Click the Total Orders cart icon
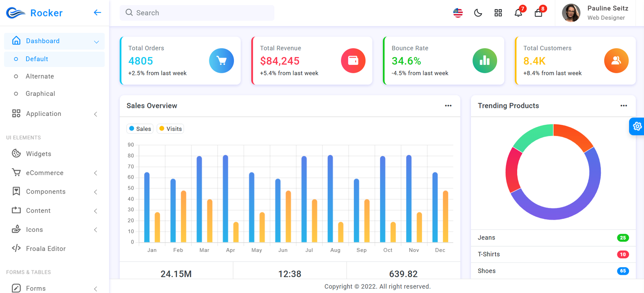644x293 pixels. pyautogui.click(x=221, y=61)
